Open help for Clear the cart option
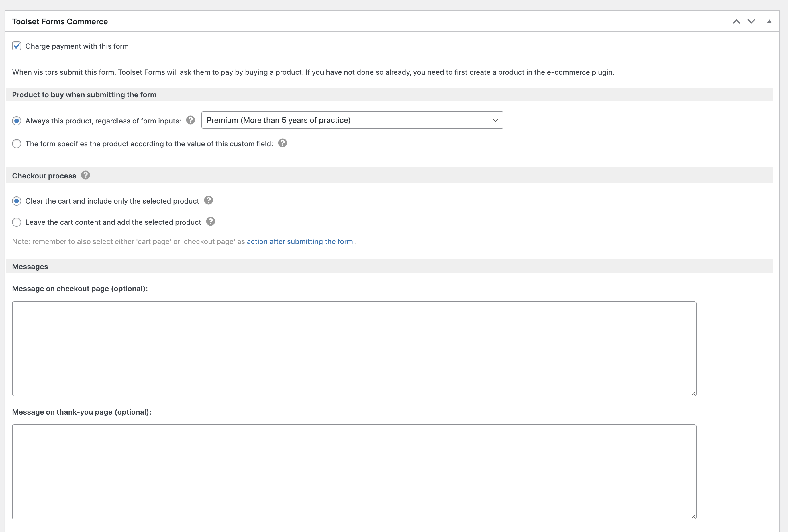Image resolution: width=788 pixels, height=532 pixels. 209,200
